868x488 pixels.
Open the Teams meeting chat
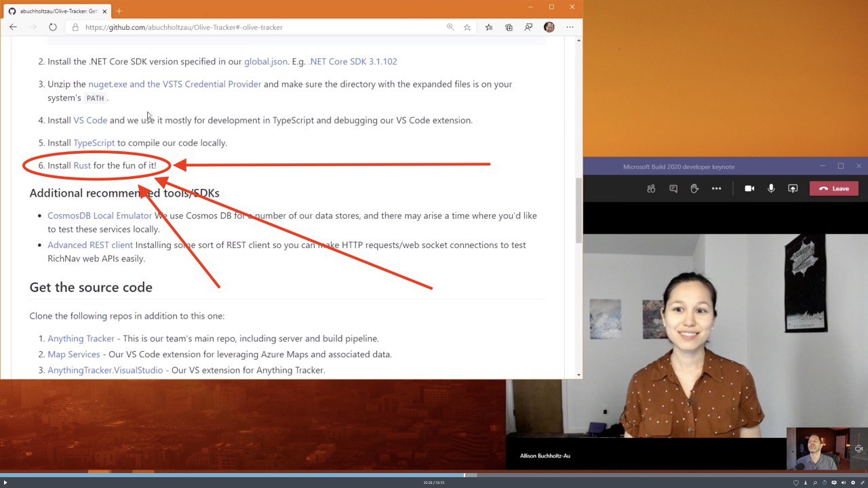673,188
